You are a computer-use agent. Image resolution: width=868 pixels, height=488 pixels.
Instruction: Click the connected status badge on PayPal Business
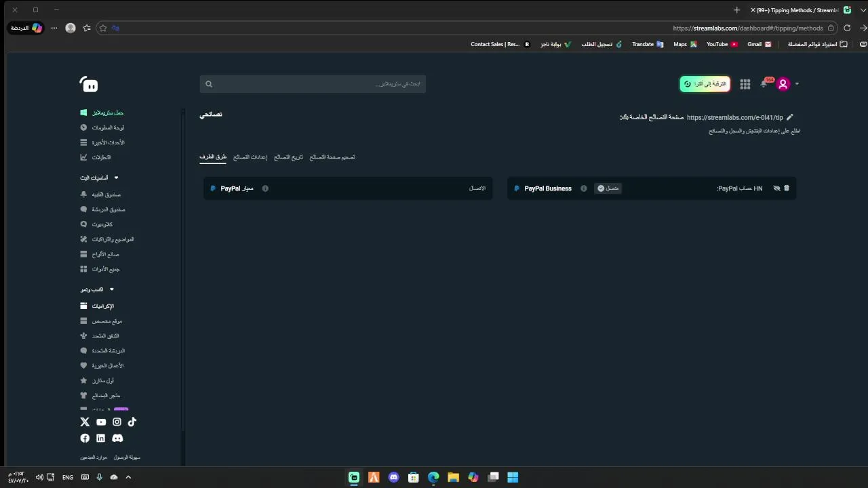click(608, 188)
